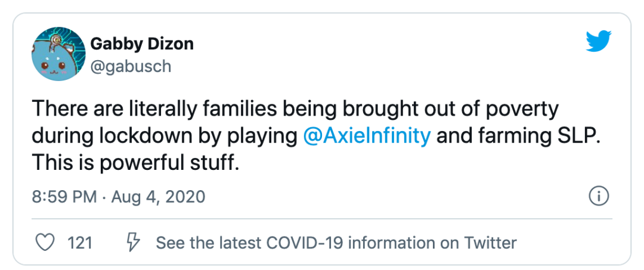Screen dimensions: 644x270
Task: Click the "8:59 PM" time text
Action: [x=64, y=196]
